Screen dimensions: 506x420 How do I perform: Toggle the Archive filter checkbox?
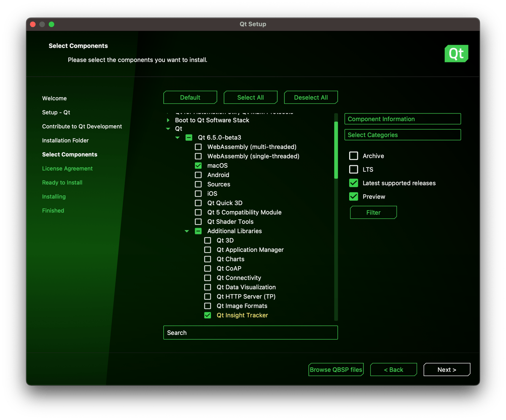pos(353,156)
